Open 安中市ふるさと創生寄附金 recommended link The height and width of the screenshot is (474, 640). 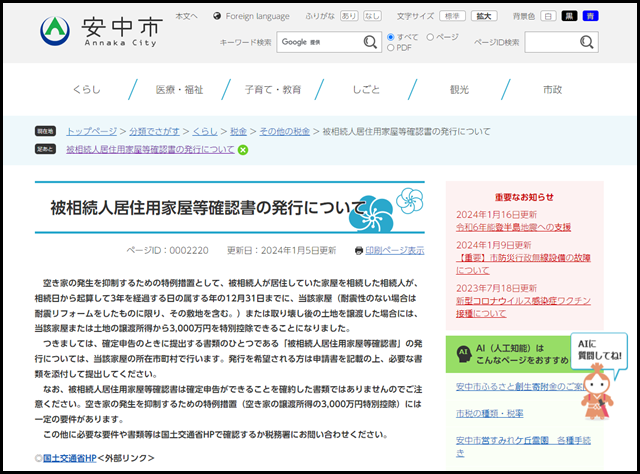(518, 386)
